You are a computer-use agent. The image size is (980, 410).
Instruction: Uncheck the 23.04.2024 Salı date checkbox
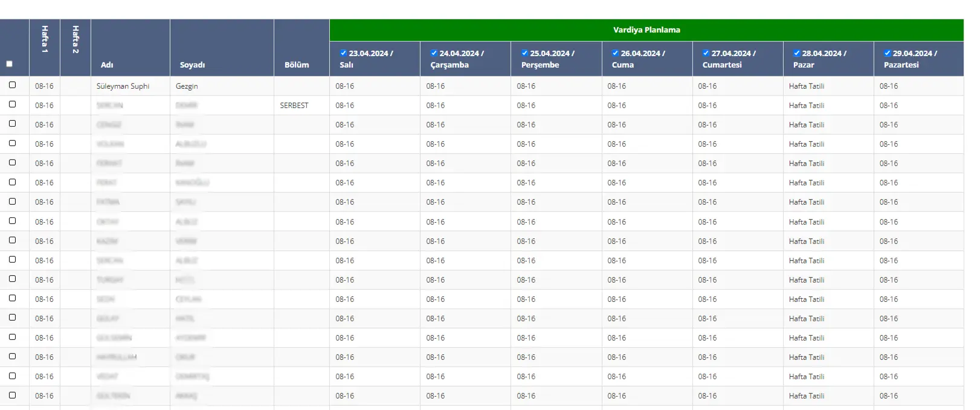click(343, 53)
